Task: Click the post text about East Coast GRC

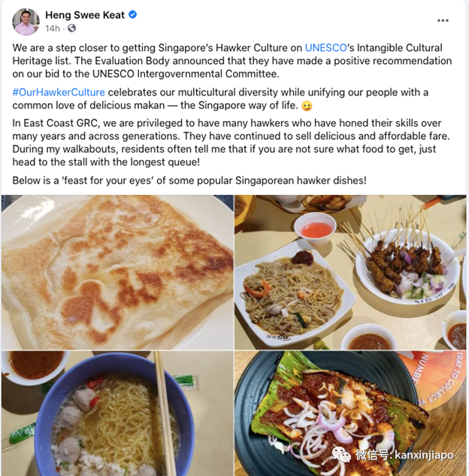Action: coord(231,142)
